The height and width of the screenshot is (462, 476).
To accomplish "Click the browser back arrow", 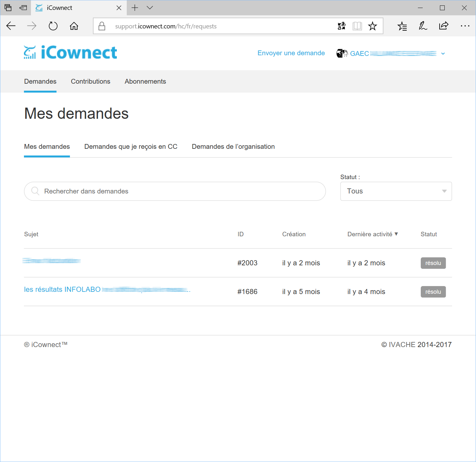I will pos(11,26).
